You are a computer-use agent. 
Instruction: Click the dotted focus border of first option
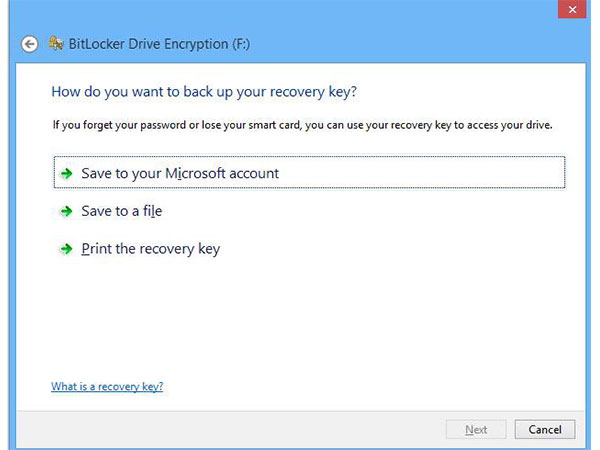coord(309,157)
